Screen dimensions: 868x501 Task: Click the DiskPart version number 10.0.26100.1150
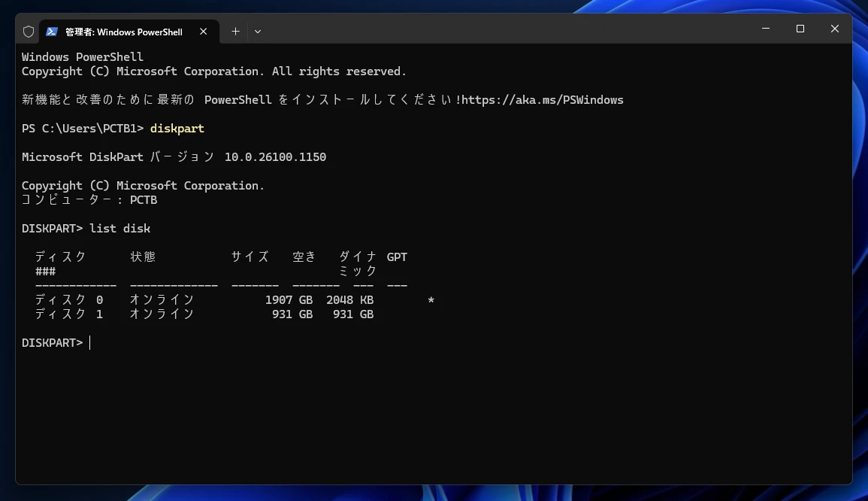pyautogui.click(x=275, y=157)
